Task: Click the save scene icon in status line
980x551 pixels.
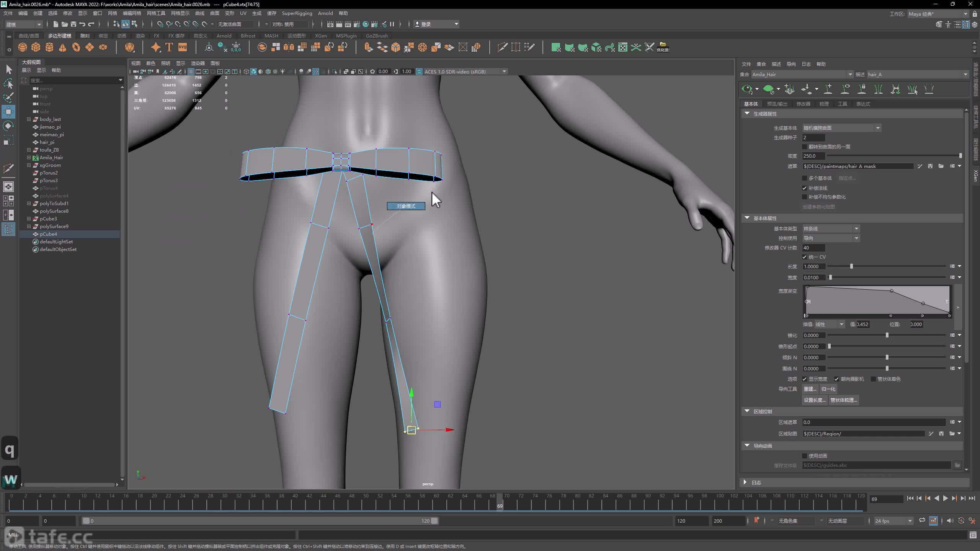Action: point(73,24)
